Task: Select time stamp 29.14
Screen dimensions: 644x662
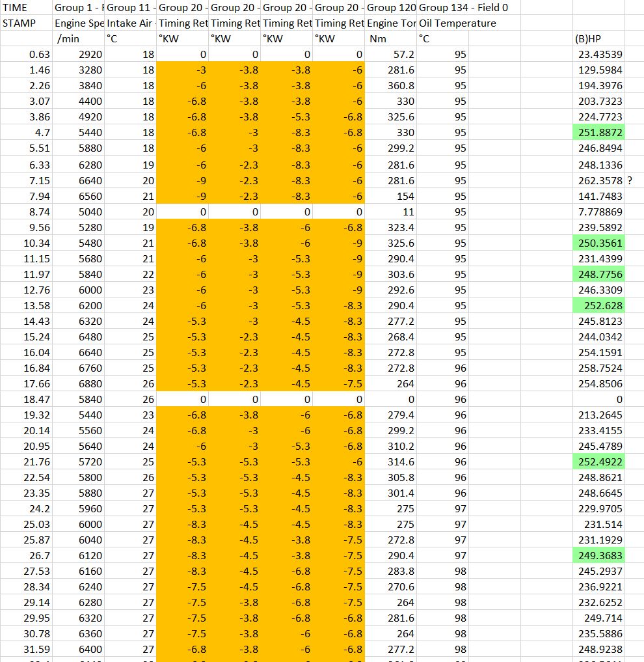Action: click(x=26, y=603)
